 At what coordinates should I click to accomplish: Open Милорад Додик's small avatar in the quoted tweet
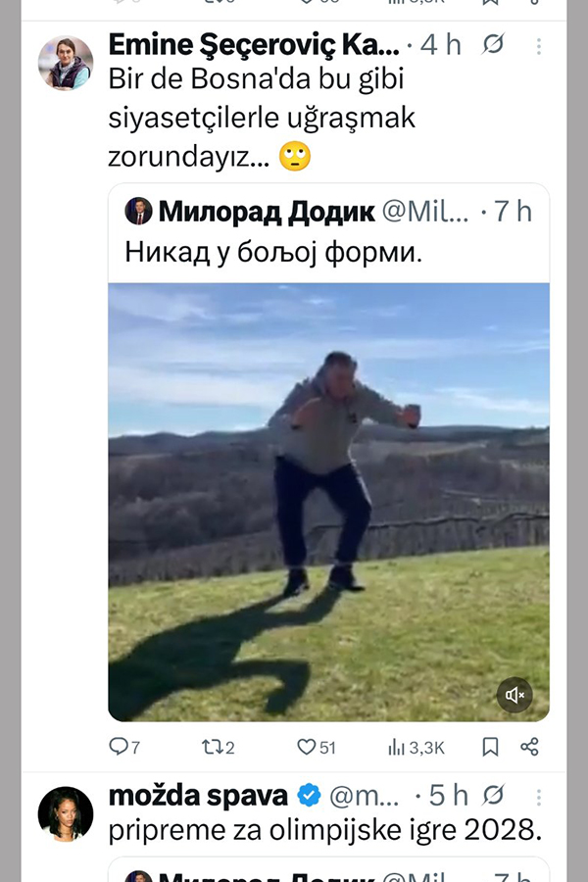138,211
